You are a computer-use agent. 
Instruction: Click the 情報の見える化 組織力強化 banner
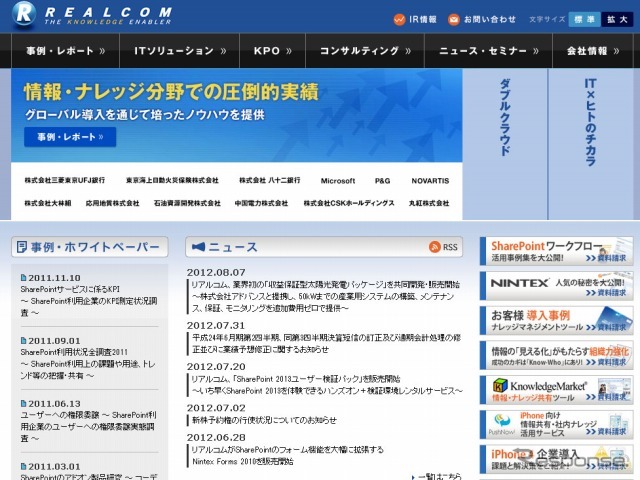tap(556, 355)
